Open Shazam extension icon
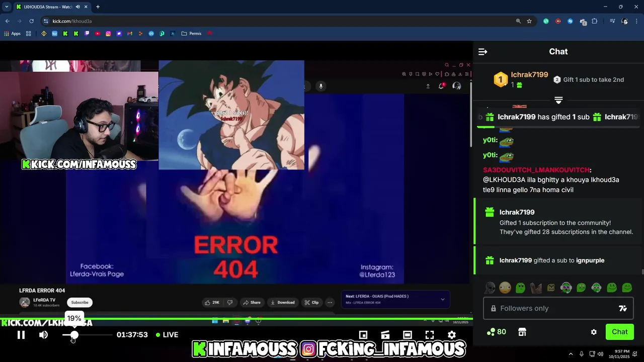The height and width of the screenshot is (362, 644). pyautogui.click(x=570, y=21)
